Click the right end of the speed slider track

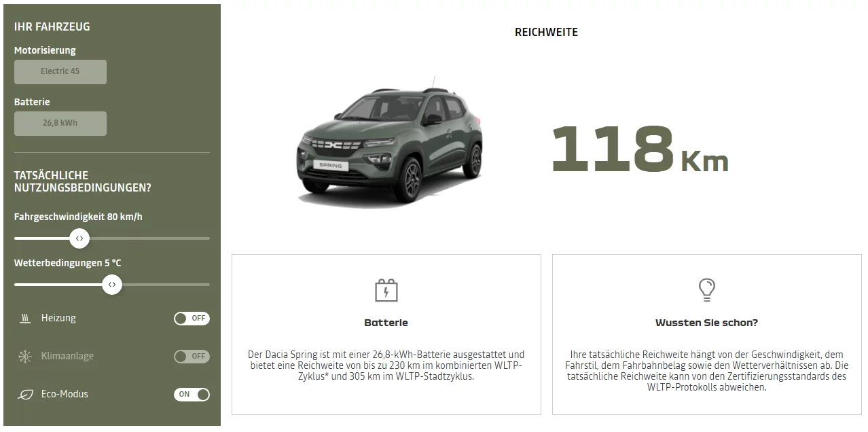point(207,238)
